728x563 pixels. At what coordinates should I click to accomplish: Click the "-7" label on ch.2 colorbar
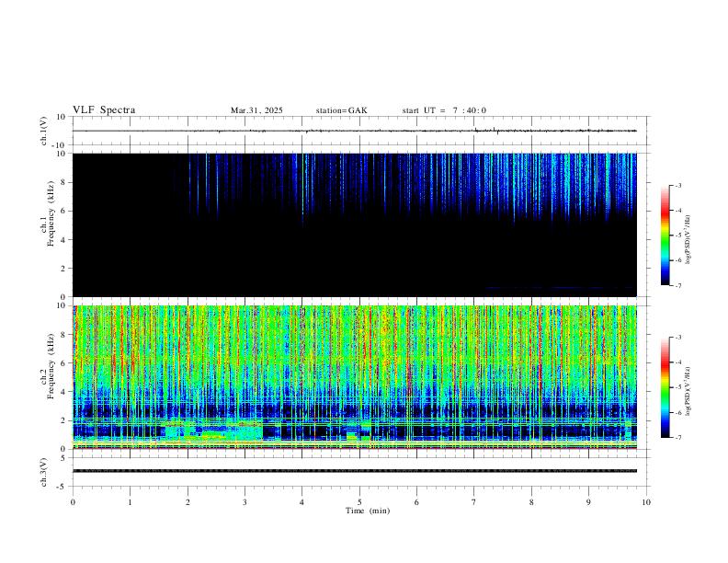(x=677, y=438)
